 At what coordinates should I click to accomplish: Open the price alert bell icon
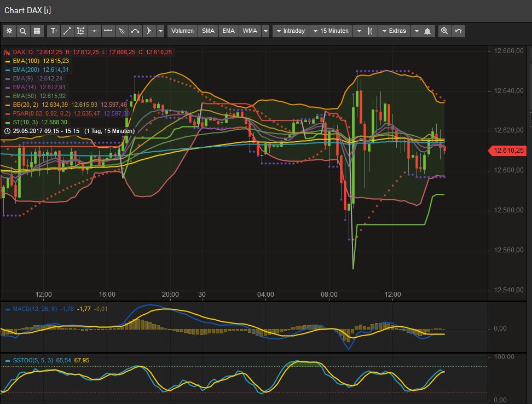pos(427,31)
